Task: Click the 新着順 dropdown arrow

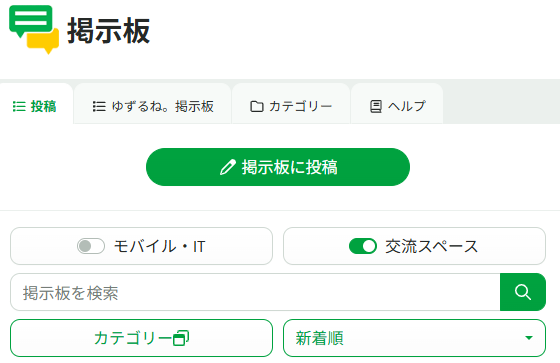Action: (529, 338)
